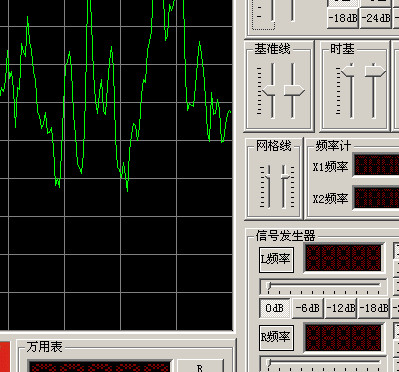Click the right 基准线 baseline slider handle
399x372 pixels.
coord(294,90)
